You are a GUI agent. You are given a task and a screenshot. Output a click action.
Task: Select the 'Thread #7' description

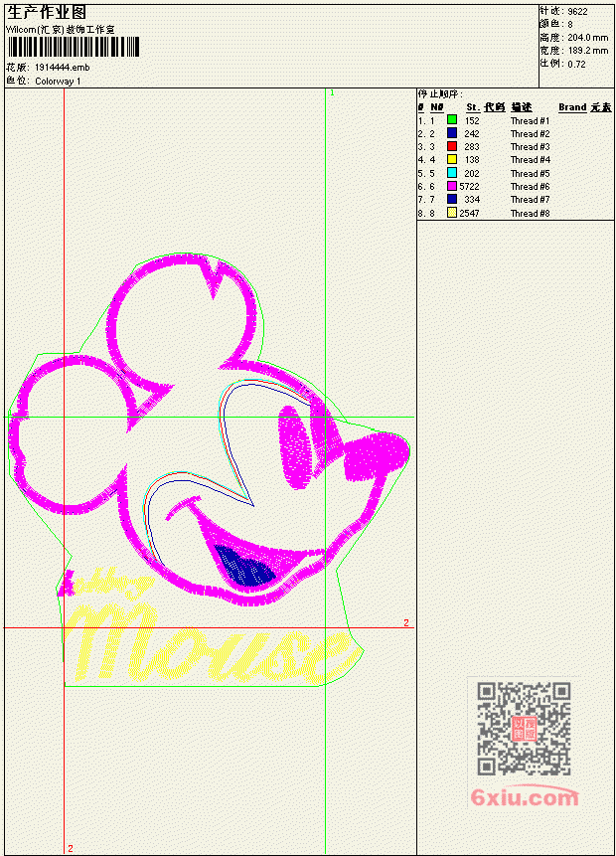(x=530, y=200)
